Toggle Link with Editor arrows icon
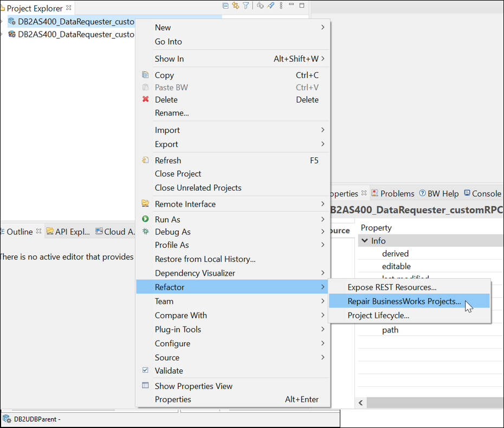 click(236, 6)
